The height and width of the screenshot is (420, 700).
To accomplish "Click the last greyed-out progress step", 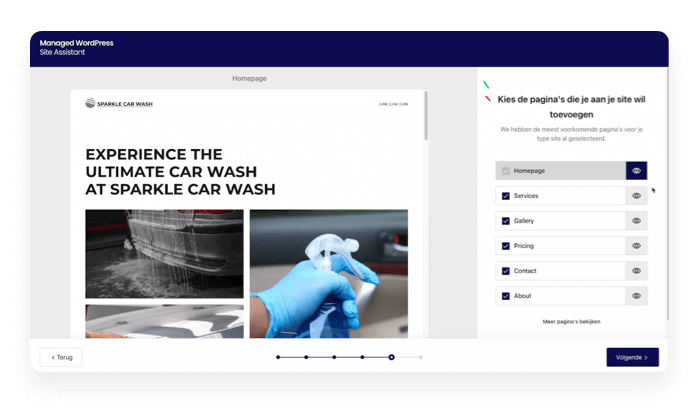I will pos(420,357).
